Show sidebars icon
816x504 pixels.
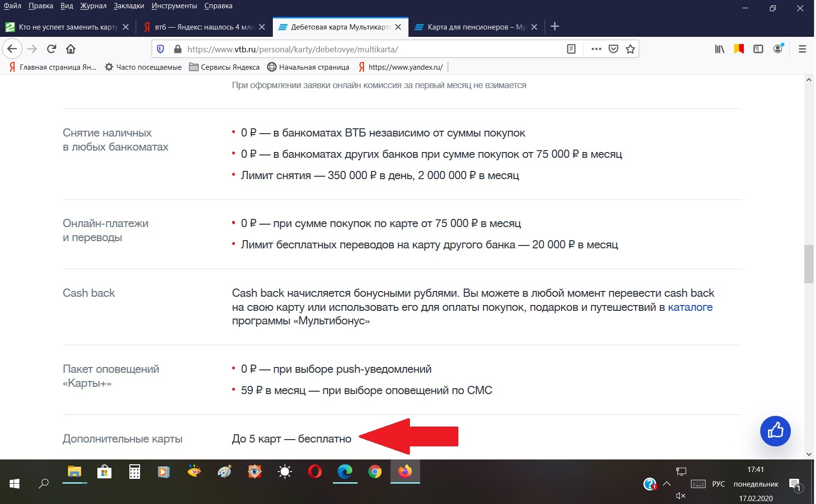pyautogui.click(x=758, y=49)
